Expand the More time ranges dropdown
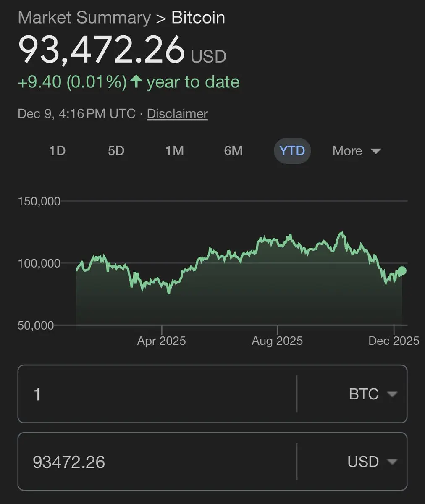The image size is (425, 504). [x=356, y=151]
